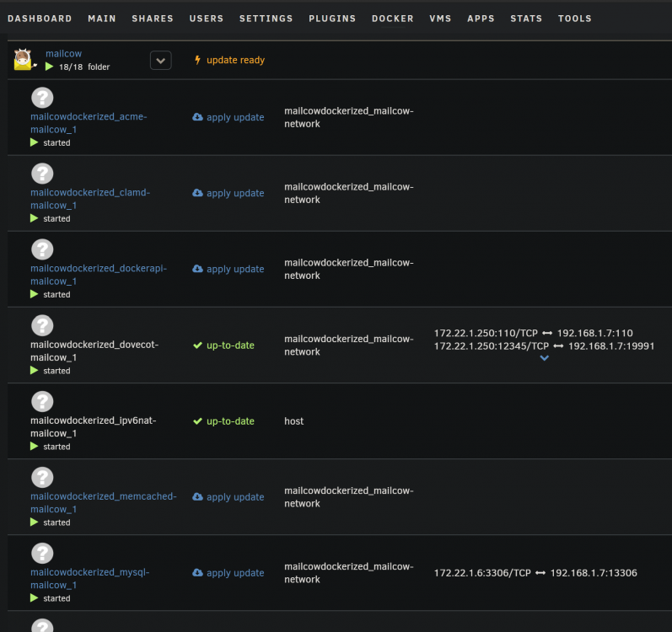Open mailcowdockerized_acme-mailcow_1 container name

(x=89, y=123)
